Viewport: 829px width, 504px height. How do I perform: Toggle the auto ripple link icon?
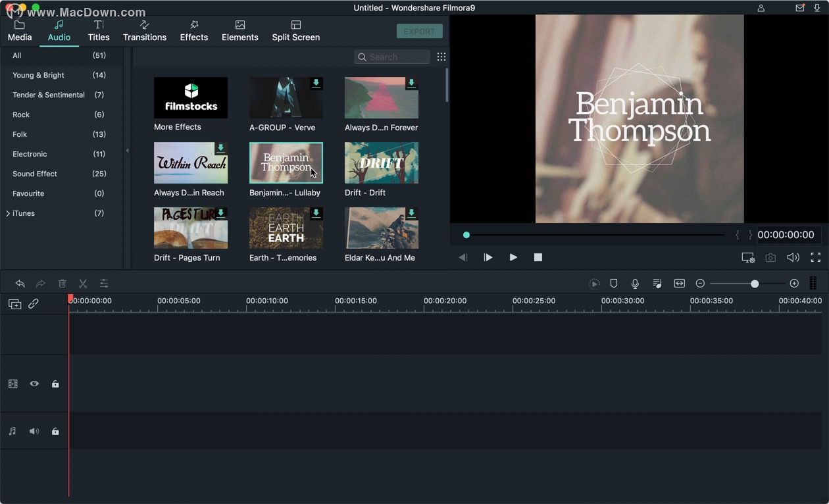pyautogui.click(x=34, y=304)
